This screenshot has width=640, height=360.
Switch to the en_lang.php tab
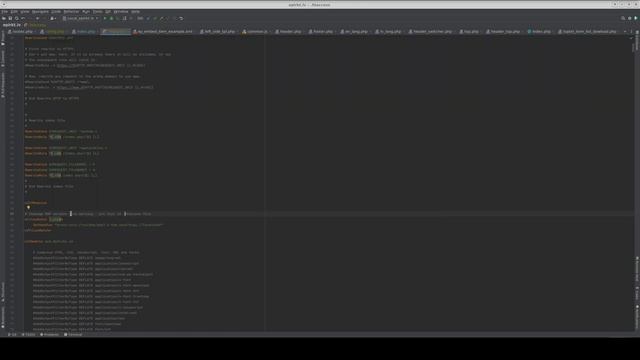coord(355,31)
